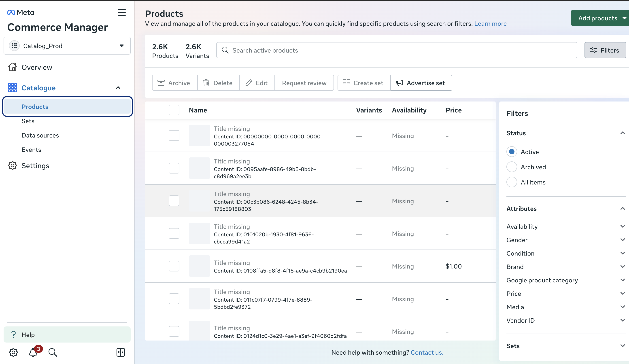Image resolution: width=629 pixels, height=364 pixels.
Task: Click the bottom-left settings gear icon
Action: pyautogui.click(x=13, y=352)
